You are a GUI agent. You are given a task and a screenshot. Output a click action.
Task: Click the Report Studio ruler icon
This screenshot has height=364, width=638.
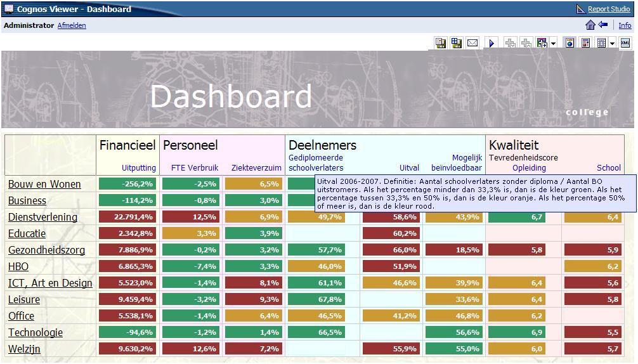[581, 9]
